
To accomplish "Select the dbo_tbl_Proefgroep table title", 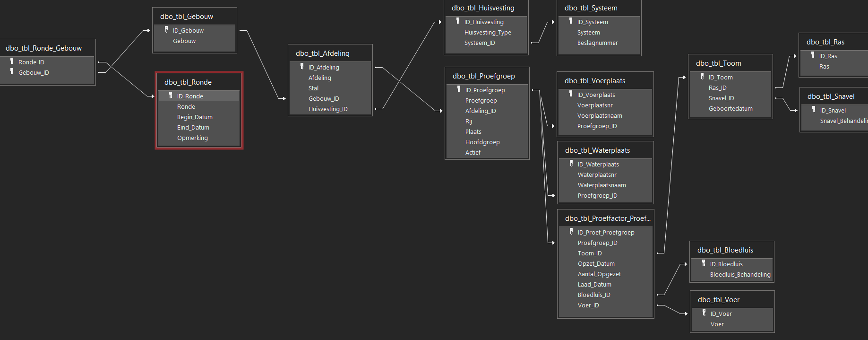I will 483,76.
